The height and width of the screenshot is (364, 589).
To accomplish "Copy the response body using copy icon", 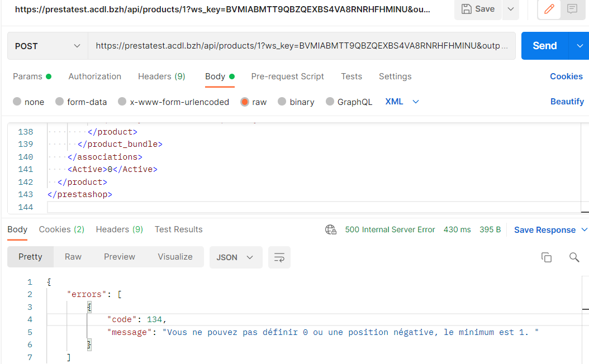I will click(547, 257).
